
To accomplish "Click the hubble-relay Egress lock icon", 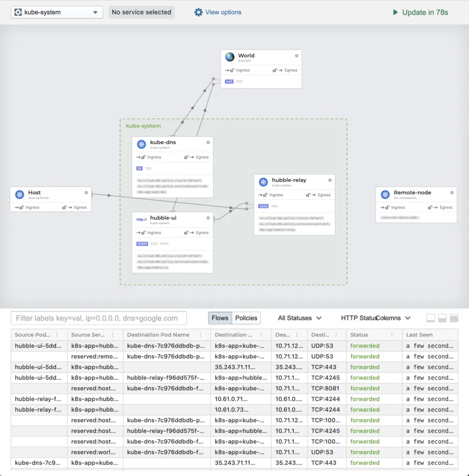I will click(308, 195).
